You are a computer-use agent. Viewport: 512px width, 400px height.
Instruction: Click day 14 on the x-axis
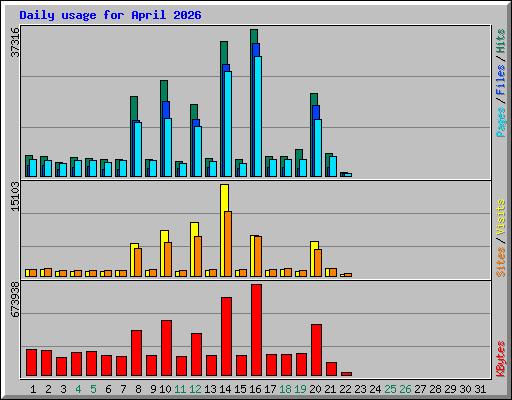point(225,389)
